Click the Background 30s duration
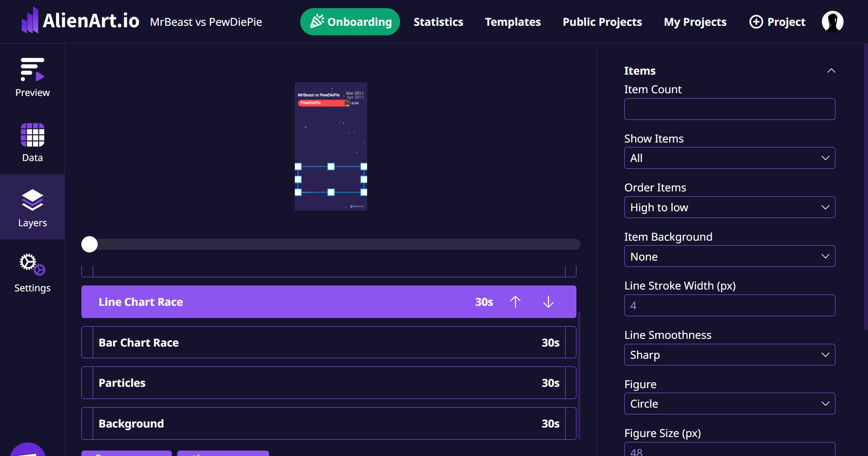This screenshot has width=868, height=456. 551,423
